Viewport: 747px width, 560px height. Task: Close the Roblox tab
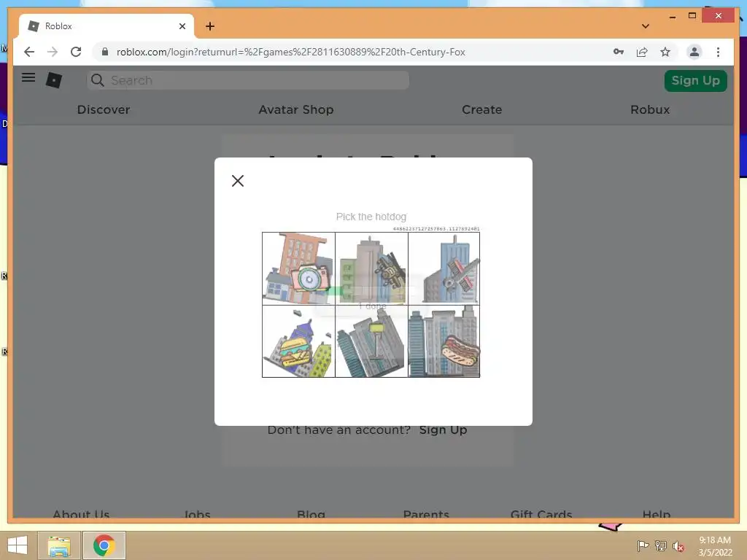click(x=182, y=26)
